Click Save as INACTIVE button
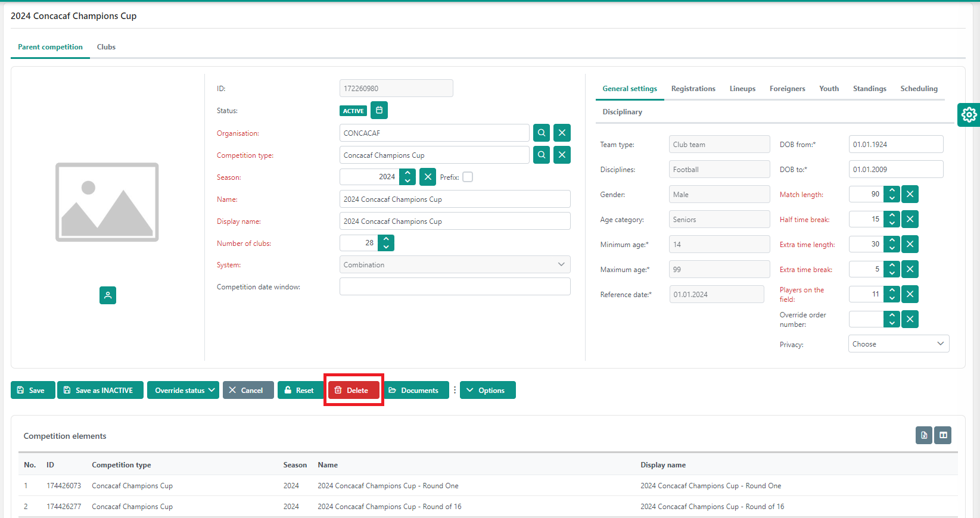 (100, 390)
